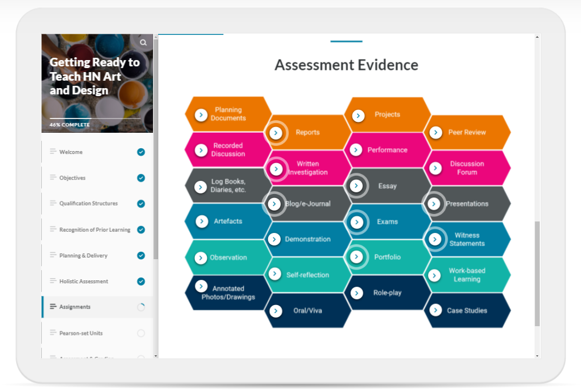Click the list icon beside Assignments
The height and width of the screenshot is (392, 581).
click(x=53, y=307)
